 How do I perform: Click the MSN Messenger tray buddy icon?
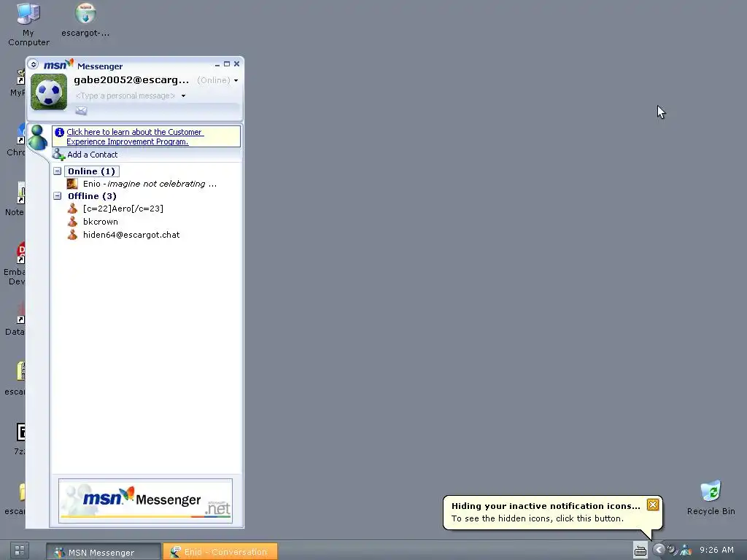coord(686,550)
